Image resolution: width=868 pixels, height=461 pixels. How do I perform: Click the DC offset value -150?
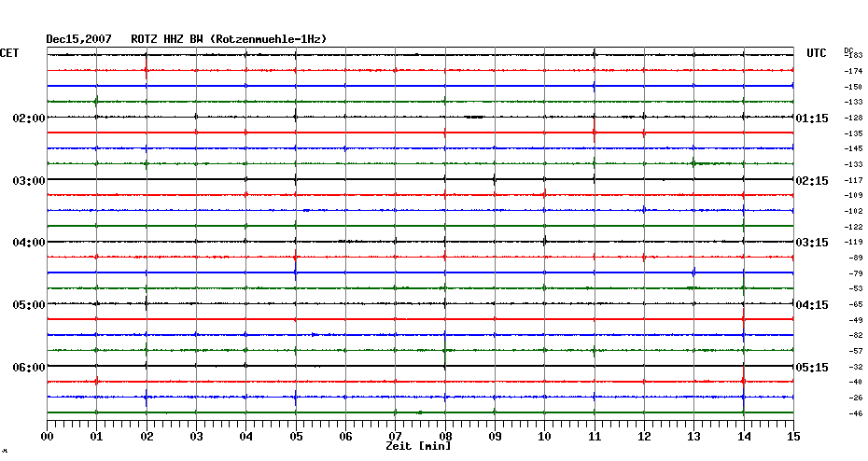click(x=854, y=87)
